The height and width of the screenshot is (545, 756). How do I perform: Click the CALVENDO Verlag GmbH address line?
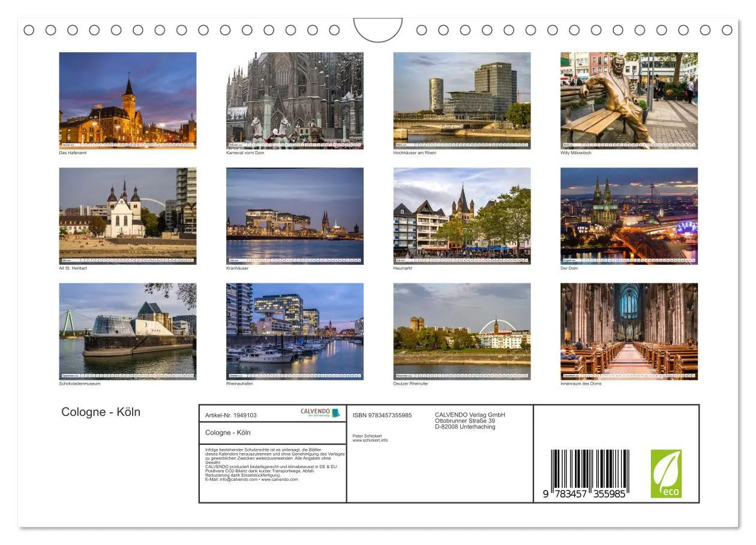[x=470, y=415]
